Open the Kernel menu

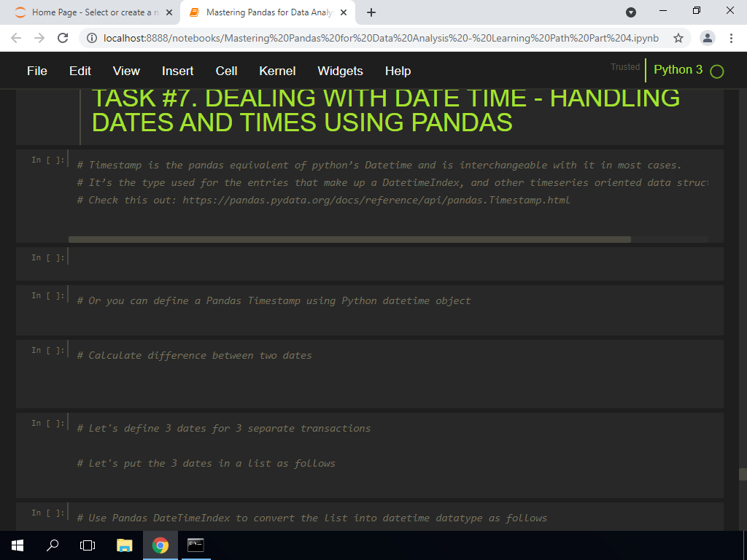click(x=277, y=71)
